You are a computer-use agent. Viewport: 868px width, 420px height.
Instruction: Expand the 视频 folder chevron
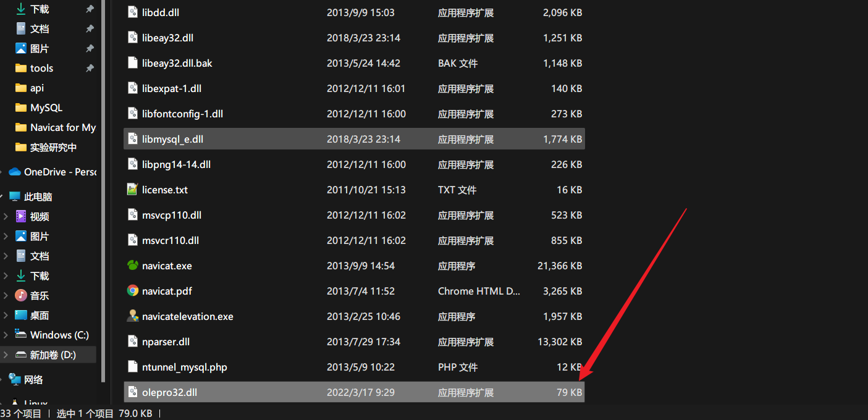pyautogui.click(x=6, y=216)
